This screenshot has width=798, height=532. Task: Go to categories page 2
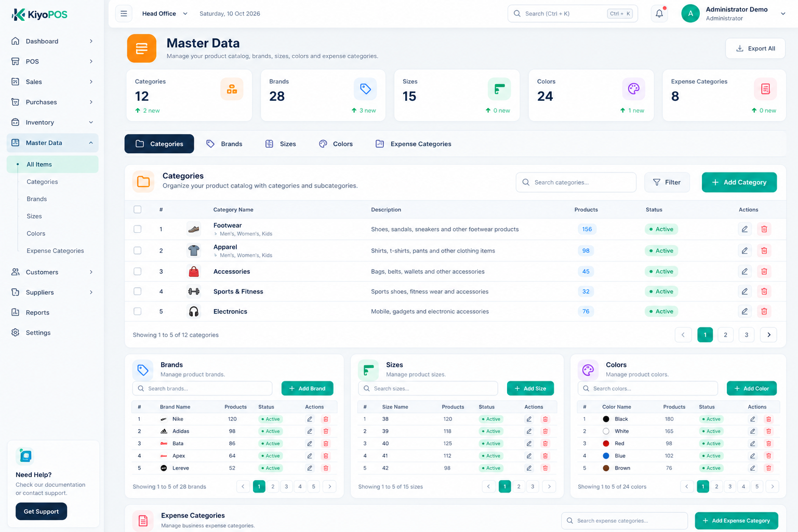[x=726, y=335]
